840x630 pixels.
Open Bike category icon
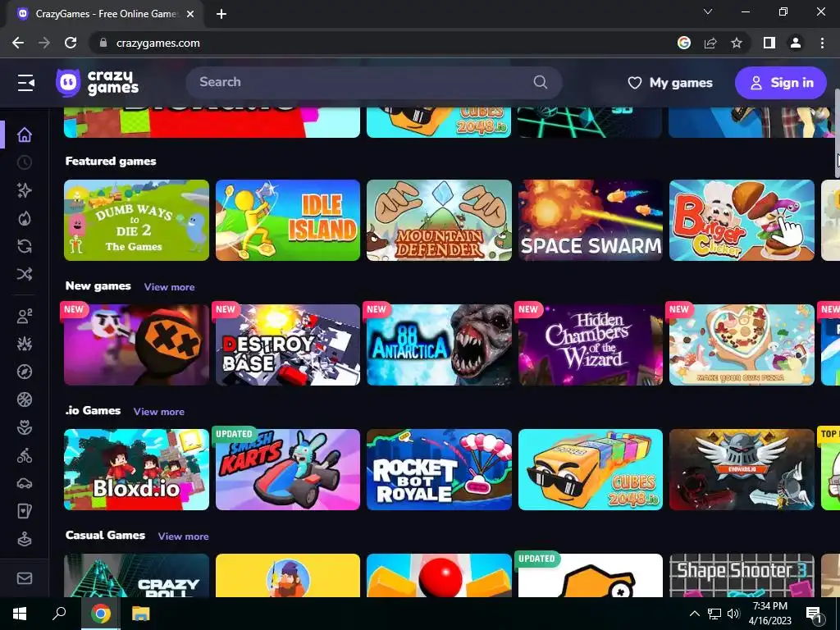[25, 455]
